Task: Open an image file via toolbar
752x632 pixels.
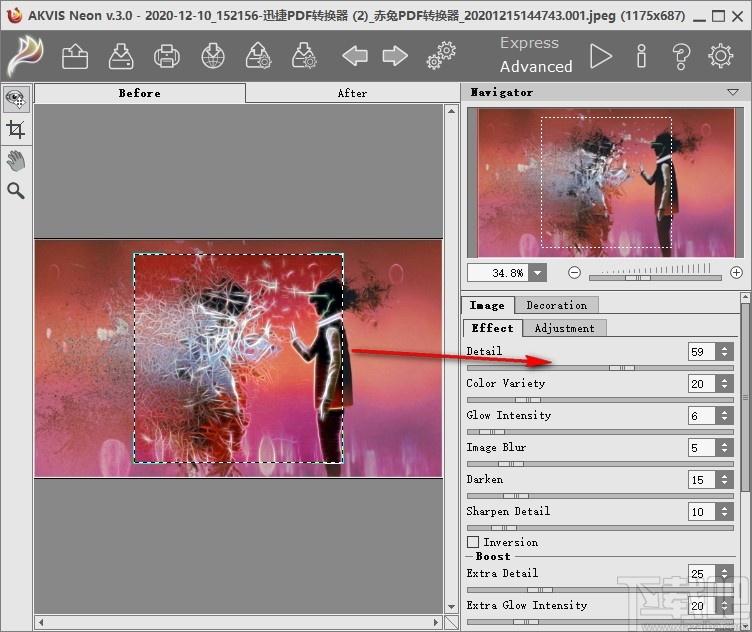Action: 75,56
